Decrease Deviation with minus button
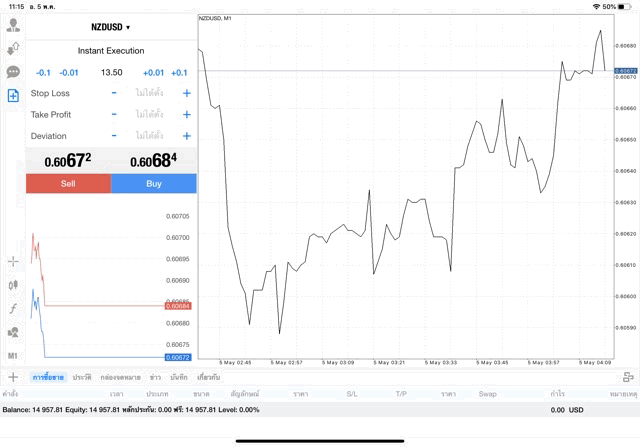Image resolution: width=640 pixels, height=447 pixels. pos(114,136)
